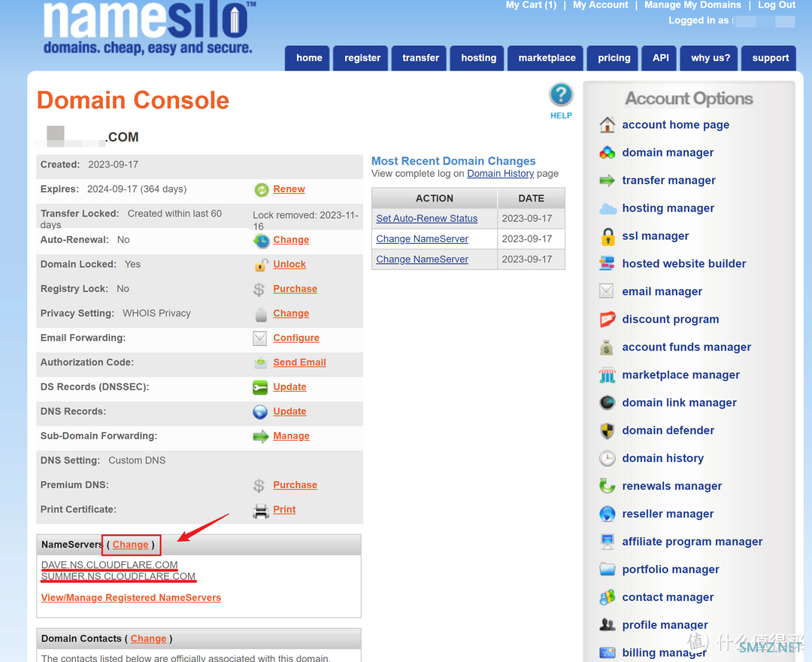Click Update for DNS Records
Viewport: 812px width, 662px height.
289,411
